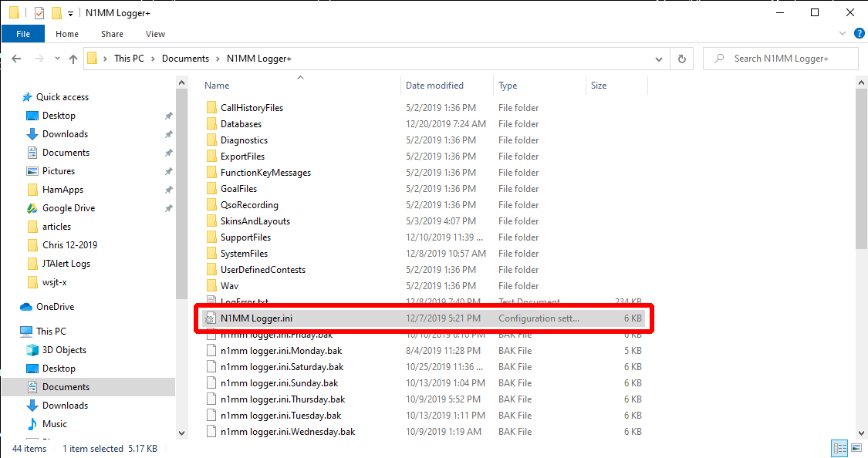Open HamApps folder in the navigation pane
Screen dimensions: 868x458
(62, 190)
